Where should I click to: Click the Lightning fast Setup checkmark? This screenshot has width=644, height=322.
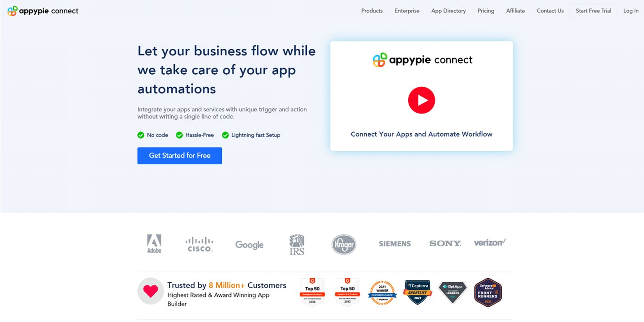225,135
